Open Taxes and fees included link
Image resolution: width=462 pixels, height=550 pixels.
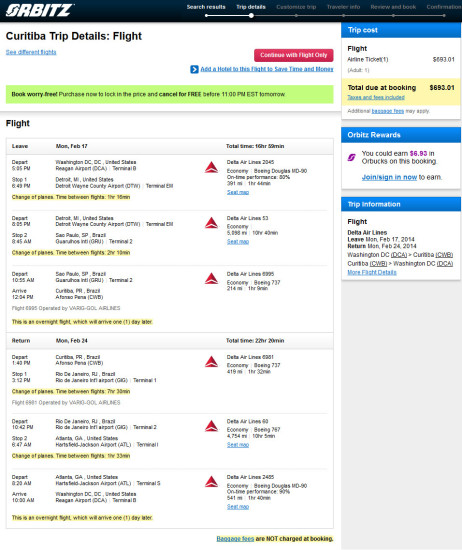[376, 97]
